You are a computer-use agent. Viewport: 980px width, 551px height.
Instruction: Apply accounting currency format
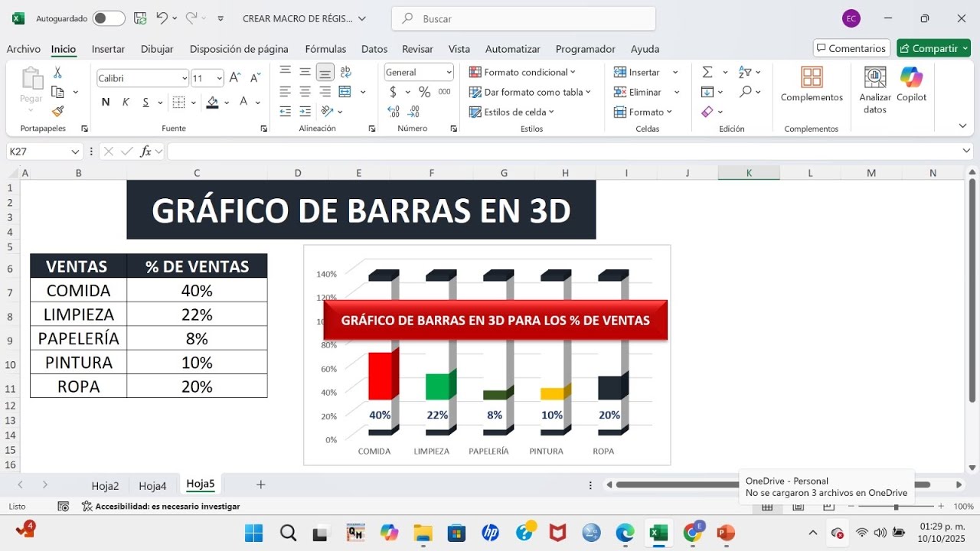point(394,92)
